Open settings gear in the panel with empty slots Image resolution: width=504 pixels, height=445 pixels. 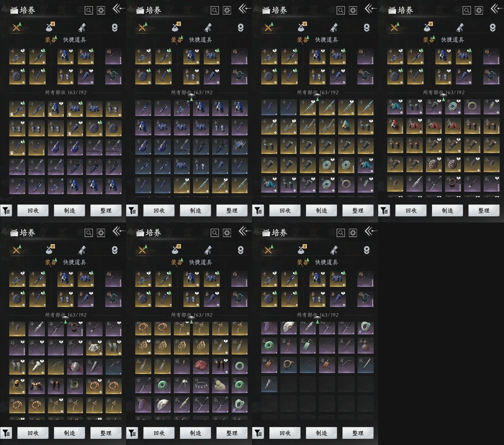[x=353, y=233]
